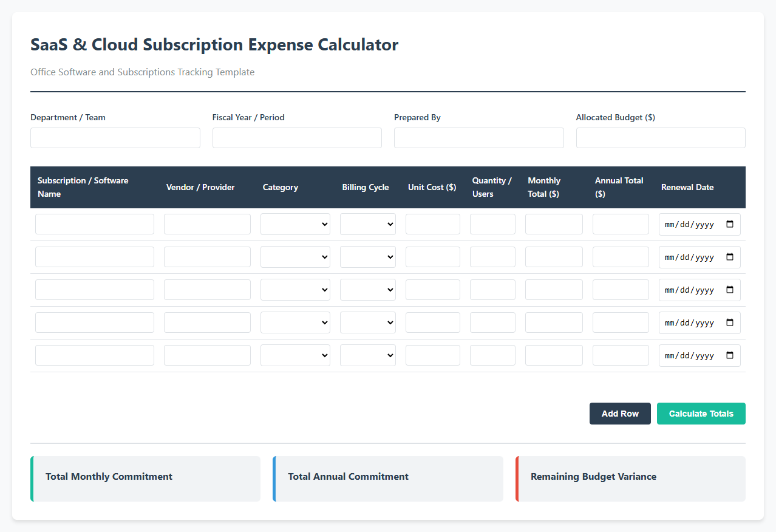Click first row's Quantity / Users input
This screenshot has width=776, height=532.
coord(492,224)
